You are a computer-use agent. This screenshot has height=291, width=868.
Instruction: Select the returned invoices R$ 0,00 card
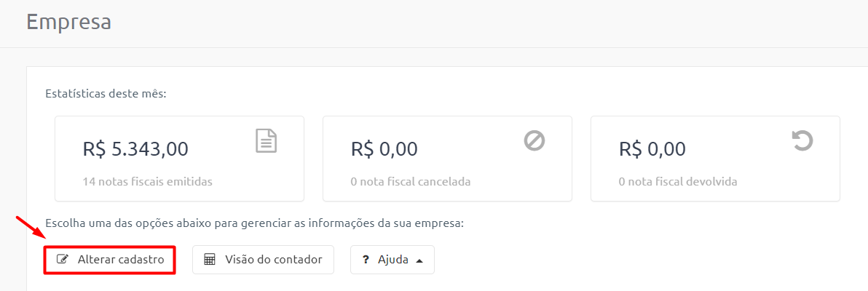coord(715,159)
